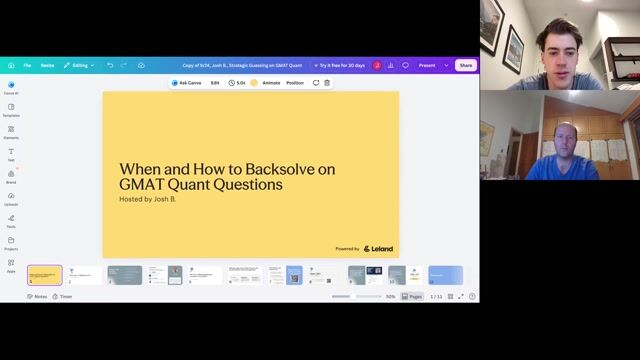Viewport: 640px width, 360px height.
Task: Open the Templates sidebar panel
Action: click(x=11, y=110)
